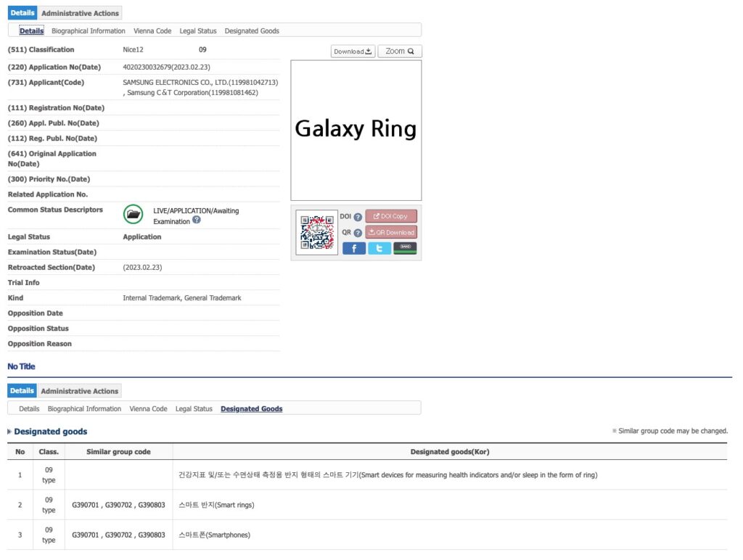Select the underlined lower Designated Goods sub-tab
Viewport: 743px width, 560px height.
(252, 409)
